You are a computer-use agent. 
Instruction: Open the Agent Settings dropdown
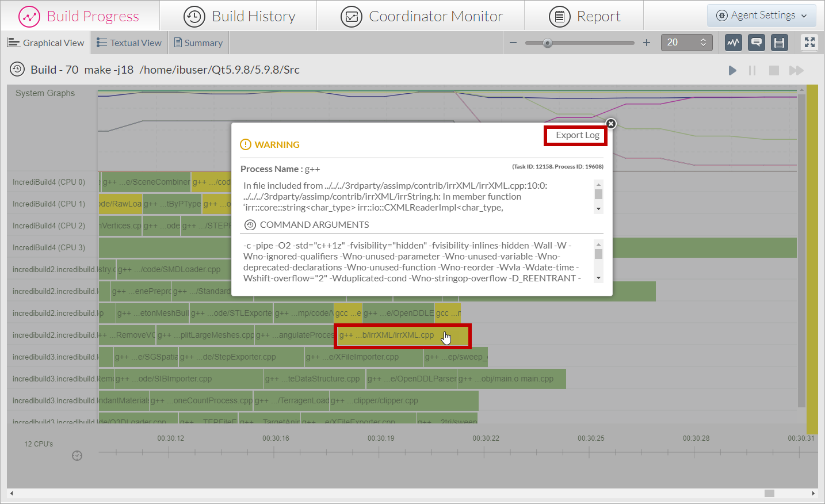[761, 16]
